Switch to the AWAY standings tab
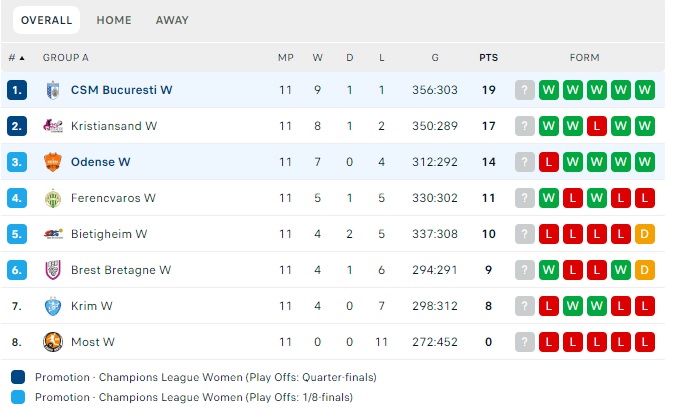 [x=172, y=20]
